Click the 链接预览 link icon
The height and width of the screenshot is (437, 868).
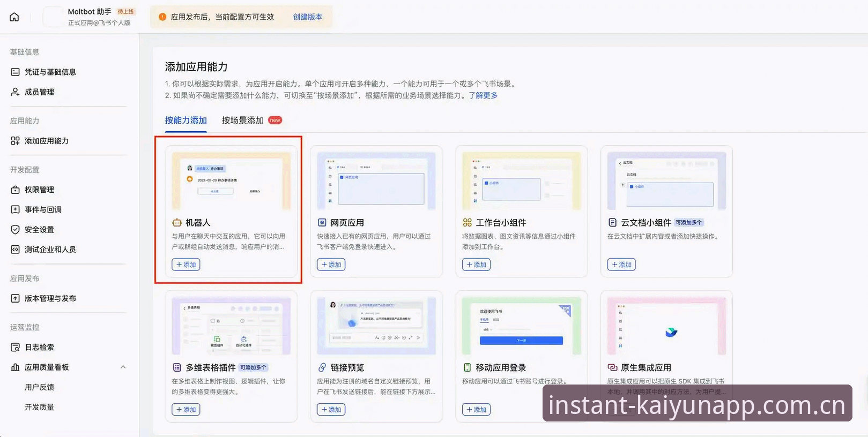tap(322, 367)
